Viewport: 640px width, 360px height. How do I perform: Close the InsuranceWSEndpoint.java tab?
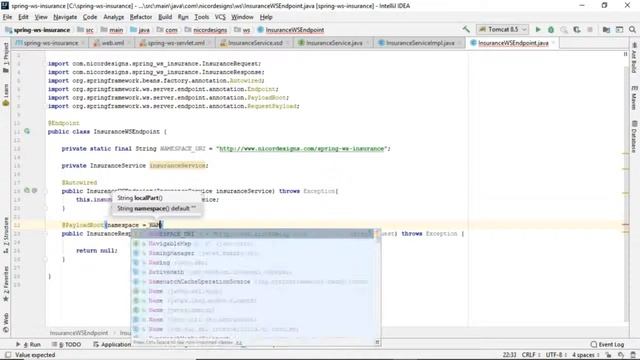tap(554, 43)
